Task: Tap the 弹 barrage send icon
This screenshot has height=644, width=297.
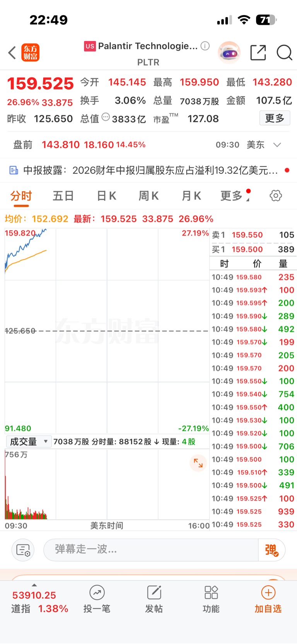Action: point(272,550)
